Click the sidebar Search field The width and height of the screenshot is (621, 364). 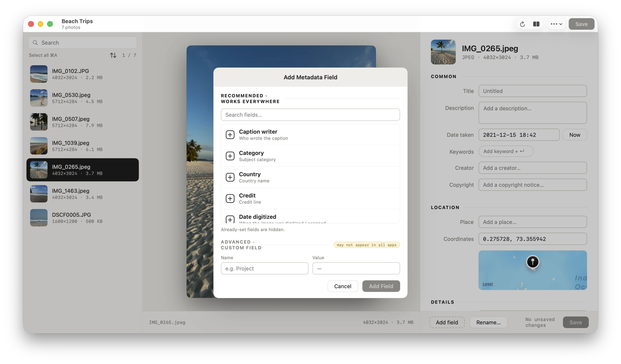point(83,43)
